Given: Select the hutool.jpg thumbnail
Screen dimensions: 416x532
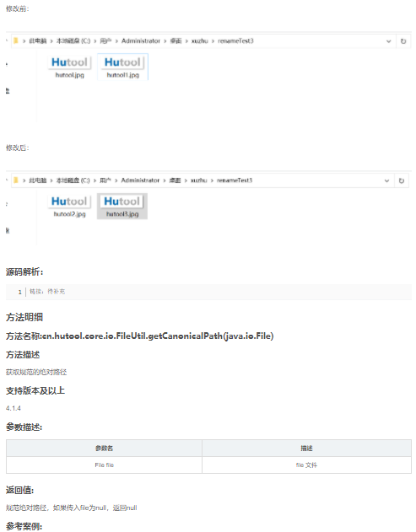Looking at the screenshot, I should click(x=70, y=67).
